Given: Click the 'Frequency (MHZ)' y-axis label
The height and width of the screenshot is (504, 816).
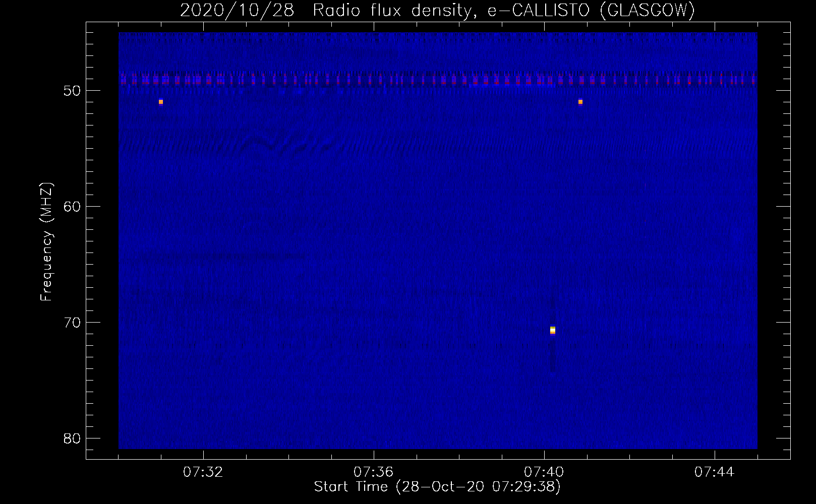Looking at the screenshot, I should click(46, 242).
